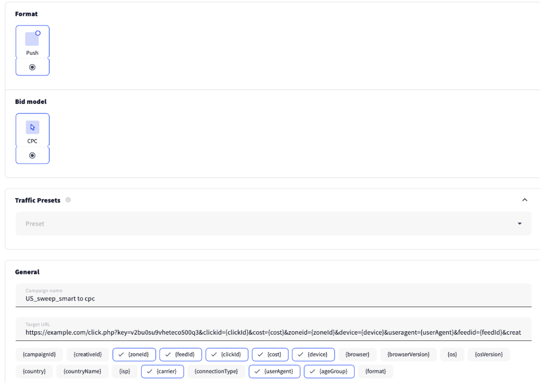Select the CPC bid model radio button
Viewport: 547px width, 392px height.
(x=32, y=155)
